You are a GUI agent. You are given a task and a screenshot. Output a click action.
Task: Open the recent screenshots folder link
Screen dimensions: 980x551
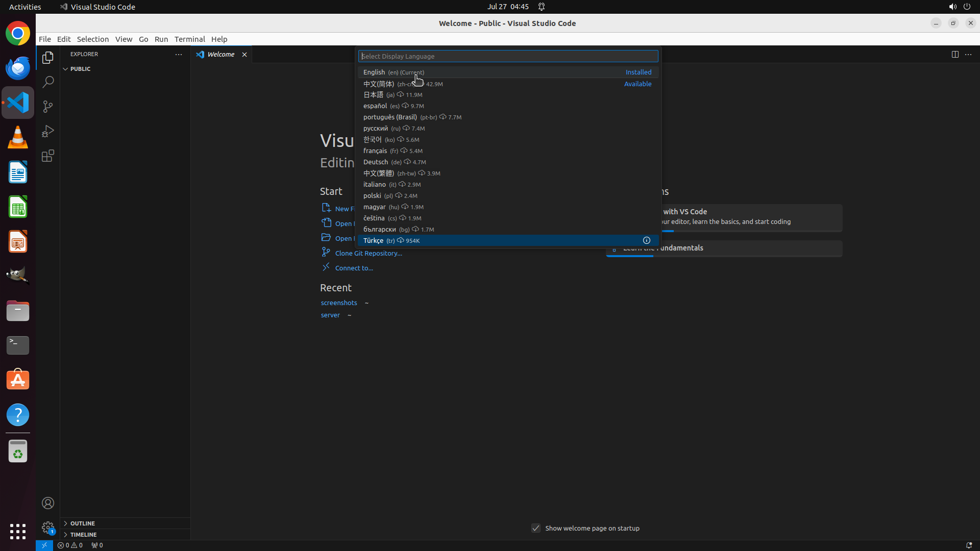(339, 303)
